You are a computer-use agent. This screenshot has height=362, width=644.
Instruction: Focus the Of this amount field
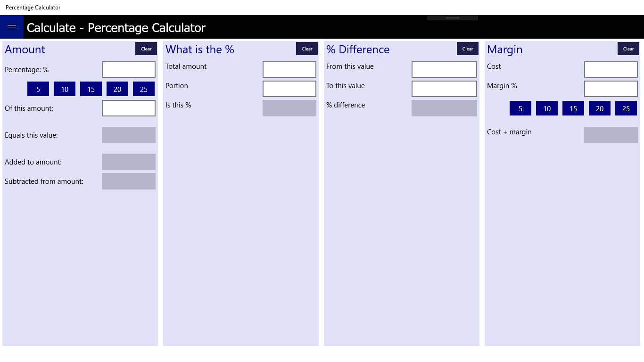[129, 108]
